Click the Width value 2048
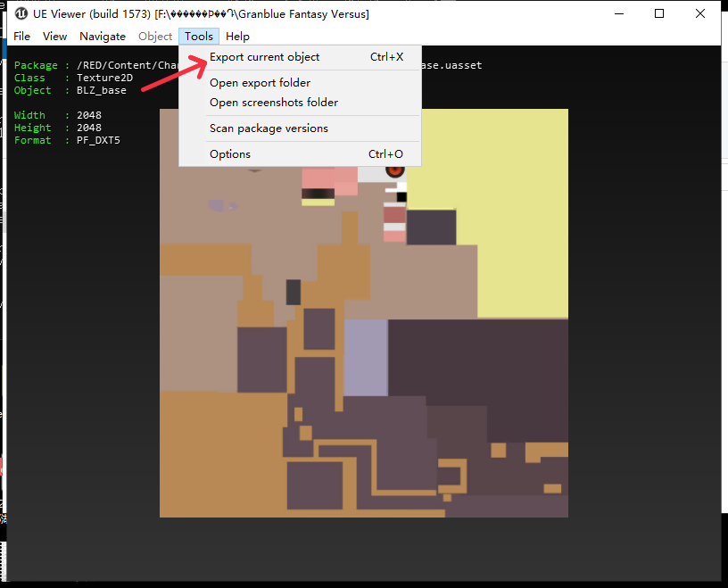The width and height of the screenshot is (728, 588). (89, 115)
